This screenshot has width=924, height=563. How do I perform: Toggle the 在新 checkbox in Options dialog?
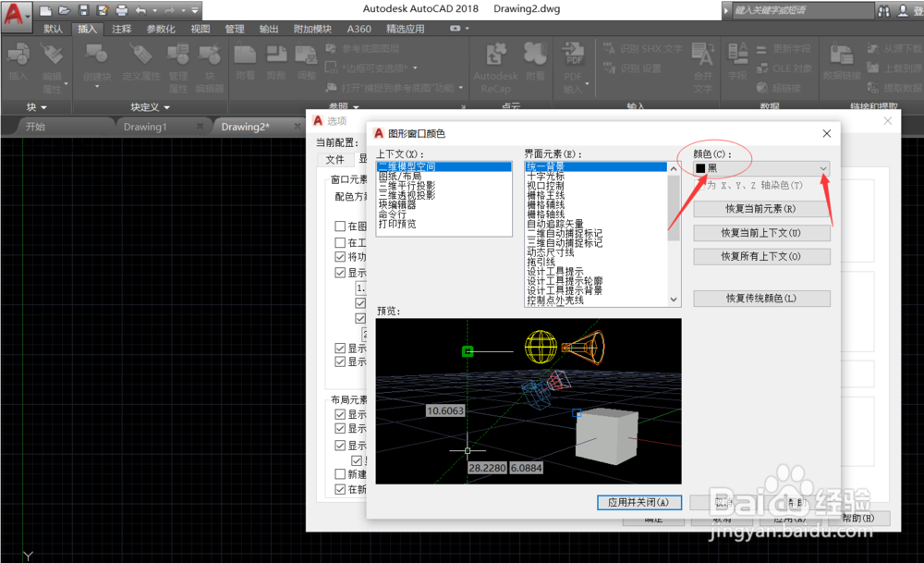tap(340, 489)
